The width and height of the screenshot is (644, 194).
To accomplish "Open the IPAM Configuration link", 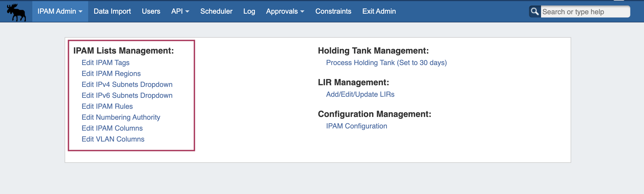I will point(356,126).
